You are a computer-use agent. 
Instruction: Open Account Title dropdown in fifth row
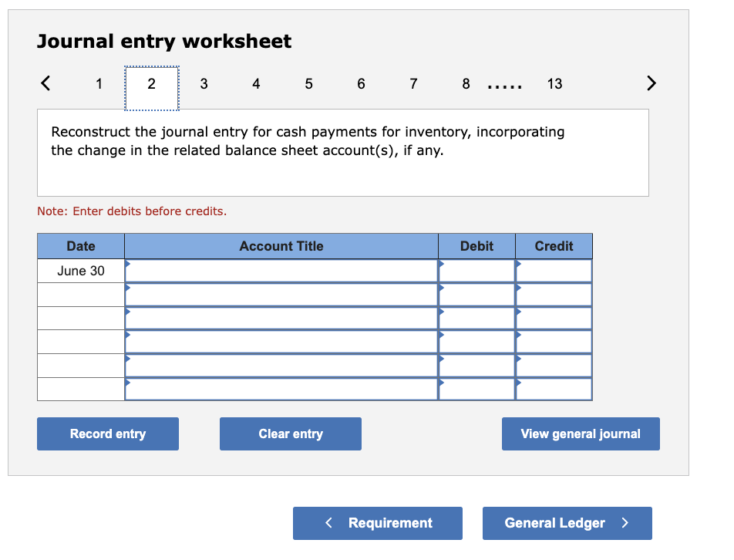pos(281,366)
